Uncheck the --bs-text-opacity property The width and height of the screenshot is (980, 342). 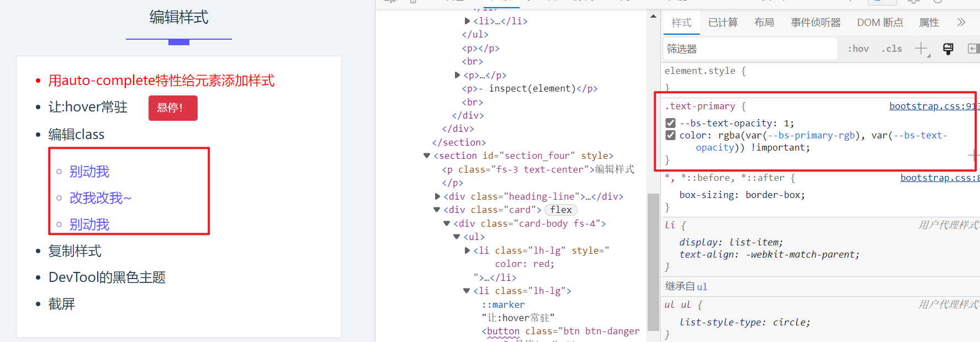click(670, 123)
